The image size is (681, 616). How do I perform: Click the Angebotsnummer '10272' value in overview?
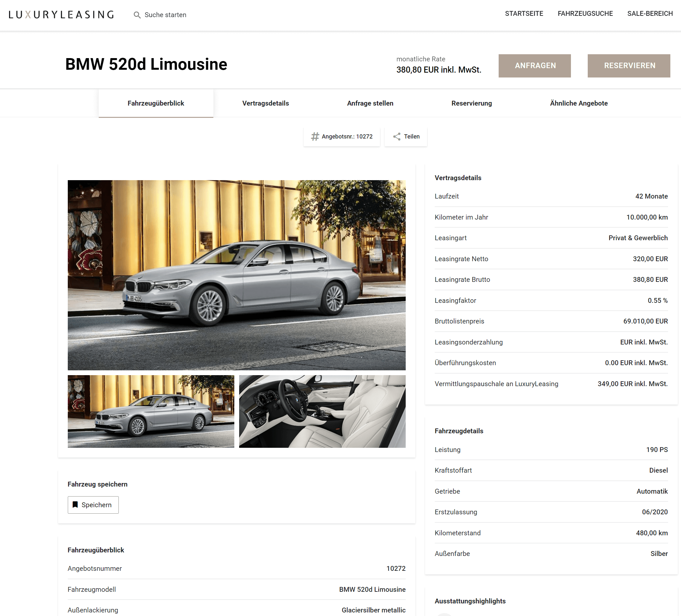pyautogui.click(x=396, y=568)
